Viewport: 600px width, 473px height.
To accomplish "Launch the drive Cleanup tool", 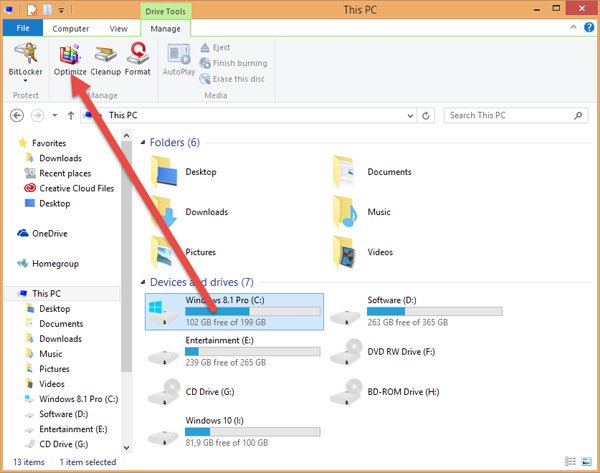I will 106,60.
